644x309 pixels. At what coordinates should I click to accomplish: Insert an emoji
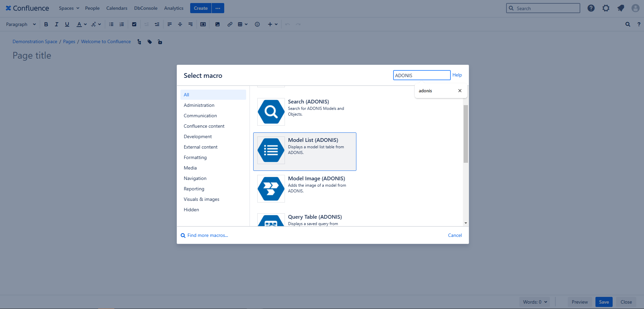click(257, 24)
